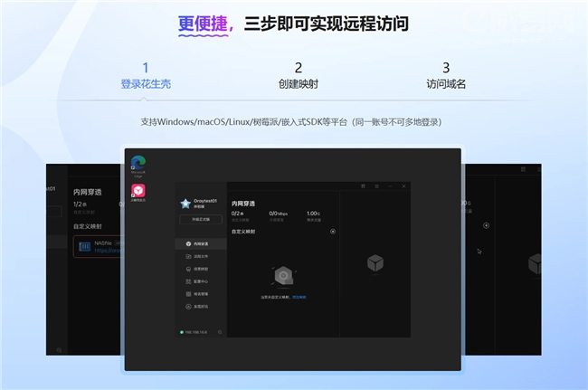Select 内网穿透 in the app sidebar
Screen dimensions: 588x390
[201, 243]
